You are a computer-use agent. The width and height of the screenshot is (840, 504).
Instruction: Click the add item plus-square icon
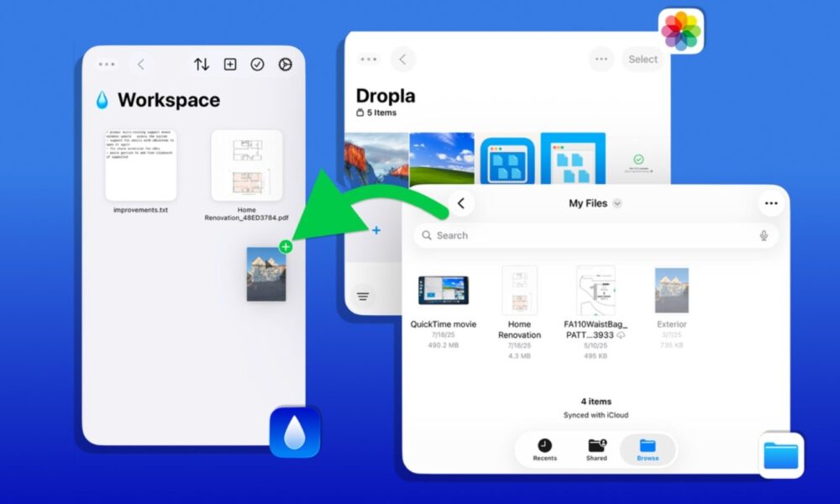pyautogui.click(x=229, y=65)
